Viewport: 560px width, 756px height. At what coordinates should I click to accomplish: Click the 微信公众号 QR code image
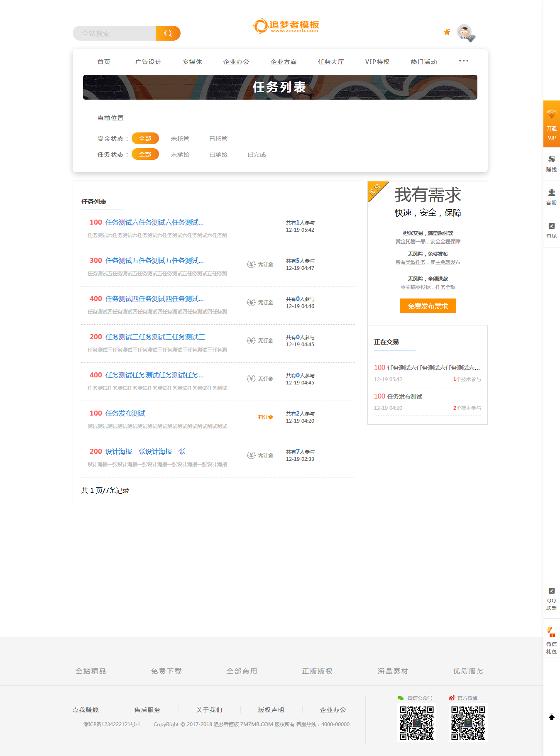coord(416,723)
